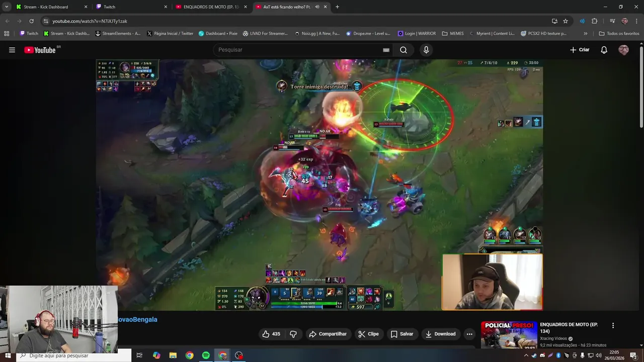Open the Twitch bookmark
Image resolution: width=644 pixels, height=362 pixels.
(29, 34)
